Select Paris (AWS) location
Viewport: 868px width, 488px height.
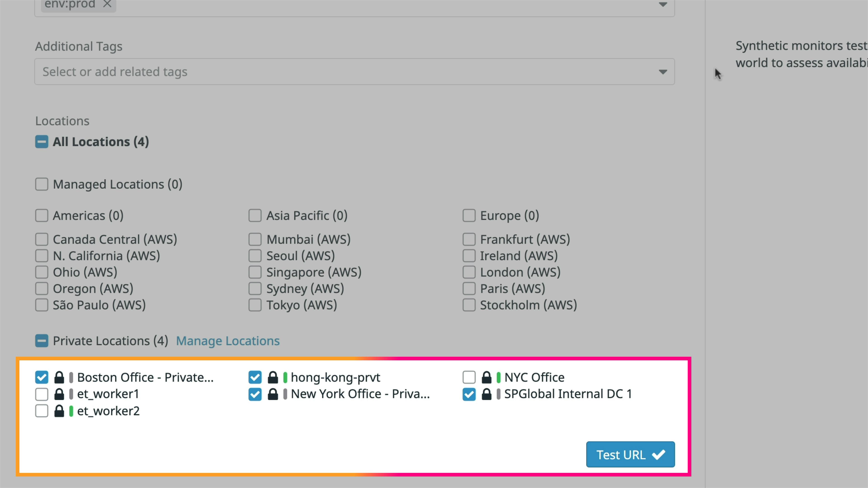[x=469, y=289]
